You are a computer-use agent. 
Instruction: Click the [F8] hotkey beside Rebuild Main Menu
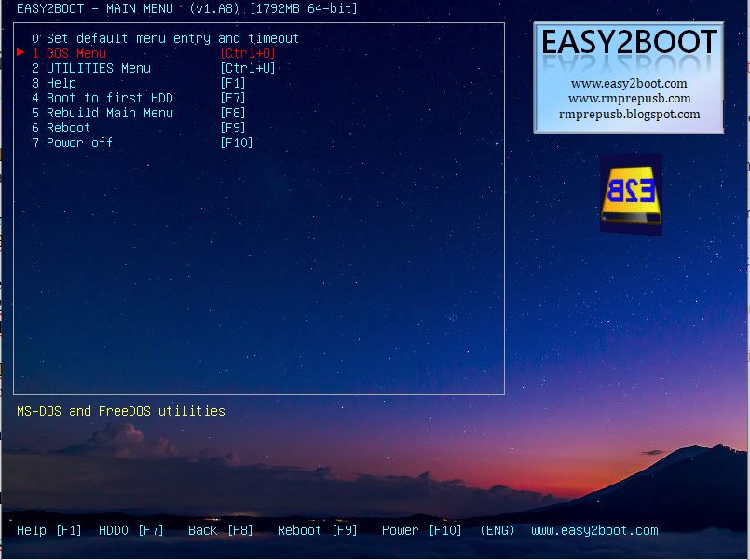[x=233, y=113]
